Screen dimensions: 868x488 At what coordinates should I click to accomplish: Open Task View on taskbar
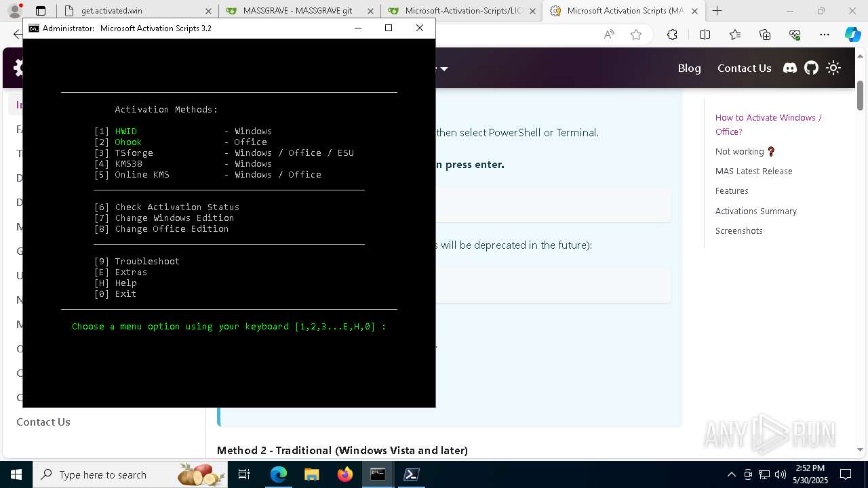coord(245,474)
